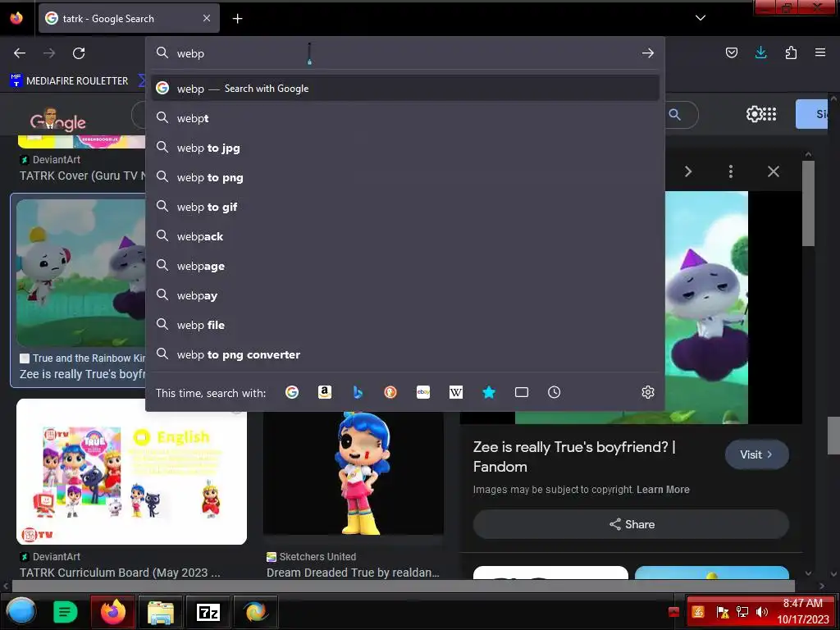The image size is (840, 630).
Task: Click the 'TATRK Cover (Guru TV' result title
Action: pos(83,176)
